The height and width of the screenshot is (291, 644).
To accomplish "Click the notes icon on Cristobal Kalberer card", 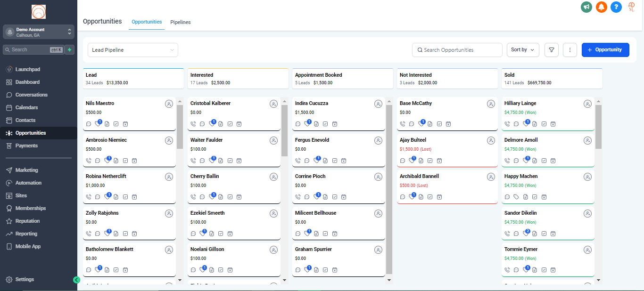I will (221, 124).
